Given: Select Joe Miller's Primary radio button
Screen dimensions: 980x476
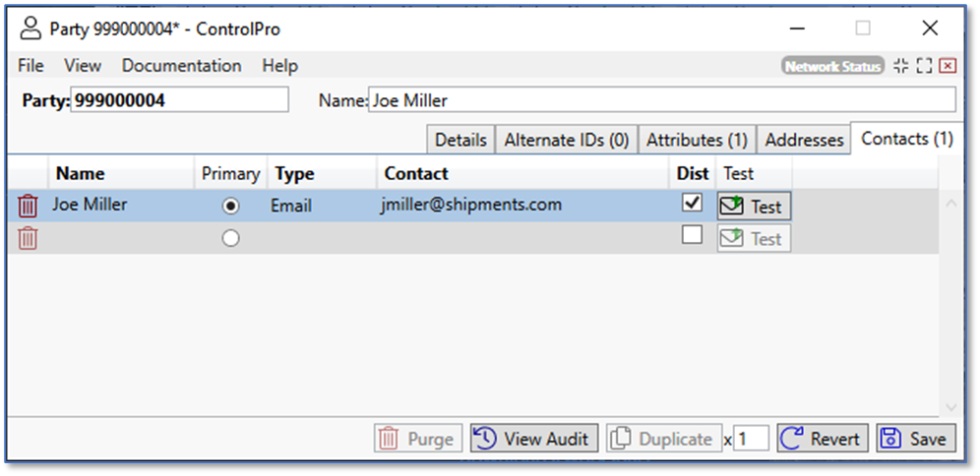Looking at the screenshot, I should pyautogui.click(x=230, y=207).
